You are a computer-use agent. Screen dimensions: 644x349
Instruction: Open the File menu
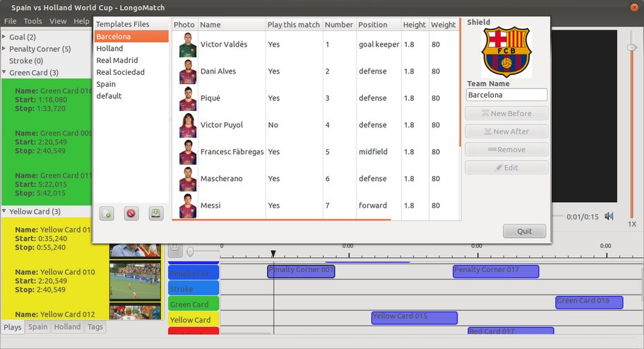(11, 21)
